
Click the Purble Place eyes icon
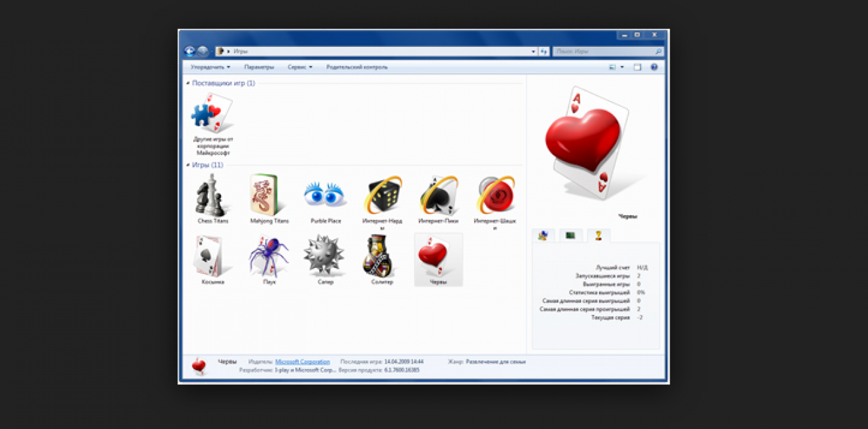click(325, 196)
